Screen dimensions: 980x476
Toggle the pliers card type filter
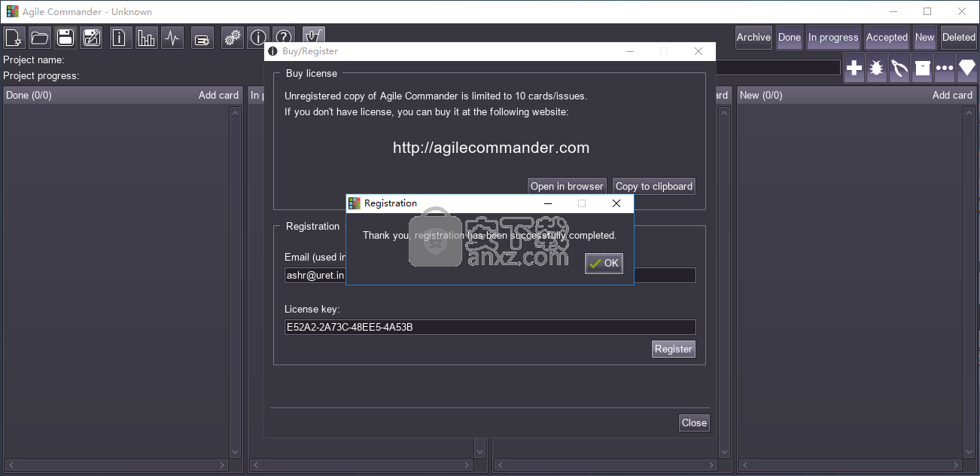899,69
